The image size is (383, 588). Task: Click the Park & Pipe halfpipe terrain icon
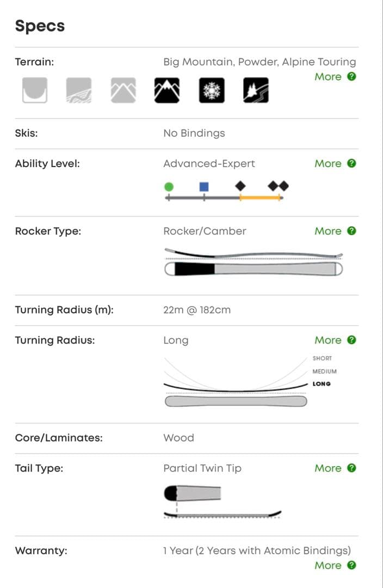tap(35, 90)
